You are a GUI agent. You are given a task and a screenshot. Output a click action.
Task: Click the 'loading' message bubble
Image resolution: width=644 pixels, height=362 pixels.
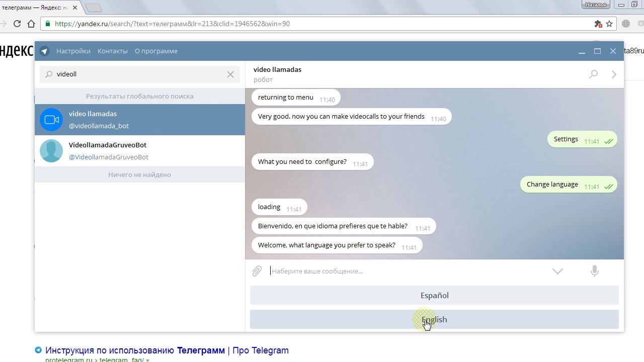coord(279,207)
